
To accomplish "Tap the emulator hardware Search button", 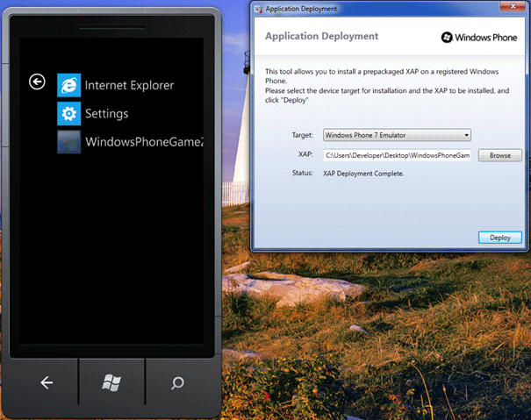I will coord(177,383).
